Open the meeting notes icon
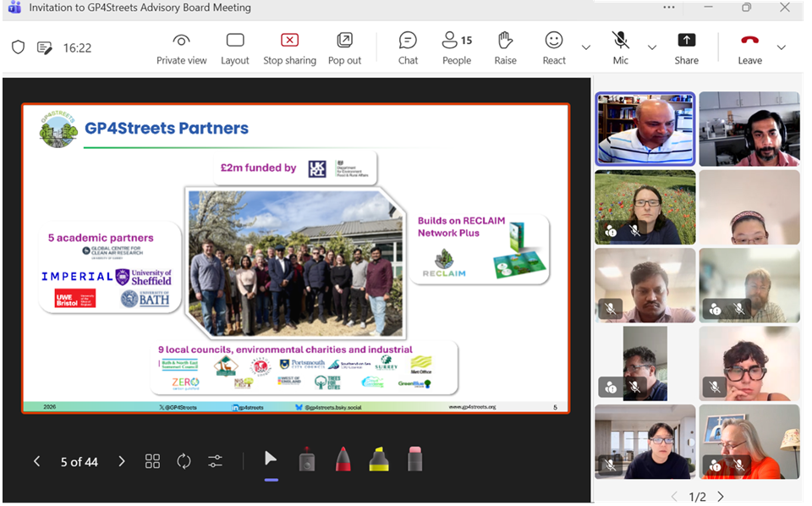The image size is (812, 506). [45, 48]
